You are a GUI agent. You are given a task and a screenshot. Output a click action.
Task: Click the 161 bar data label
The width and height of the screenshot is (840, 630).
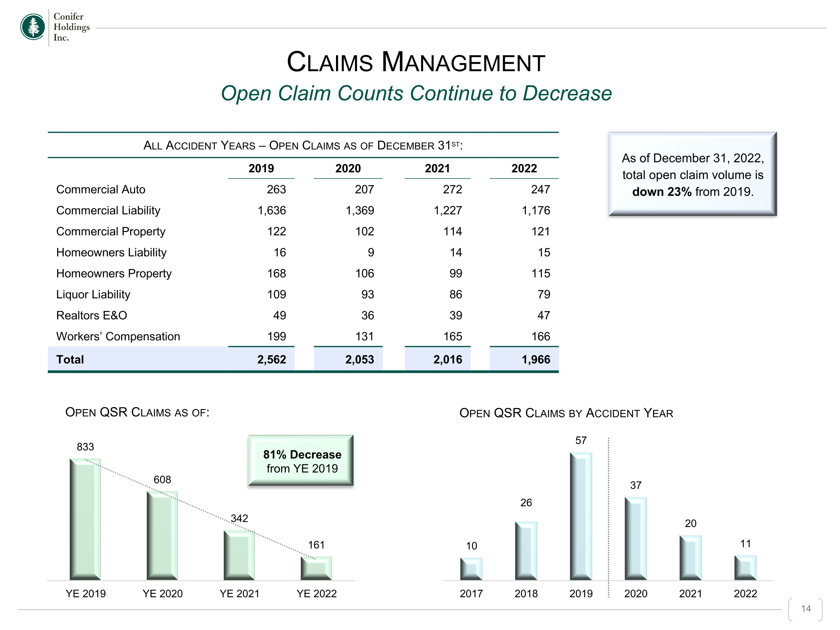point(316,545)
